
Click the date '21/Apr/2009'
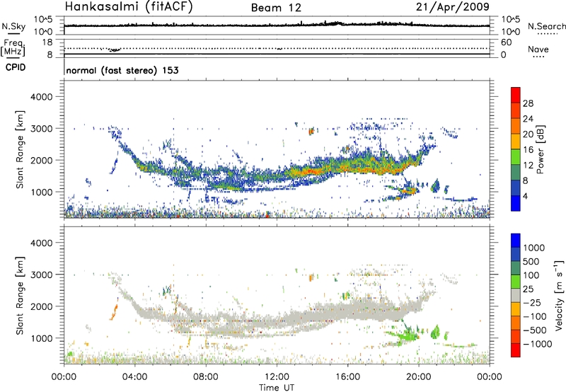pos(453,7)
